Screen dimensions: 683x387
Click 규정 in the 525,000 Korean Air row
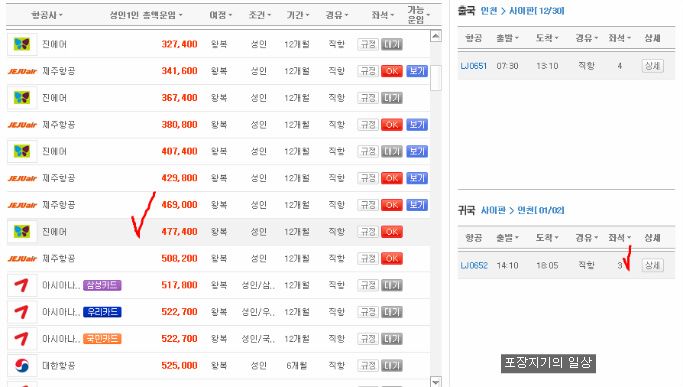(x=368, y=365)
